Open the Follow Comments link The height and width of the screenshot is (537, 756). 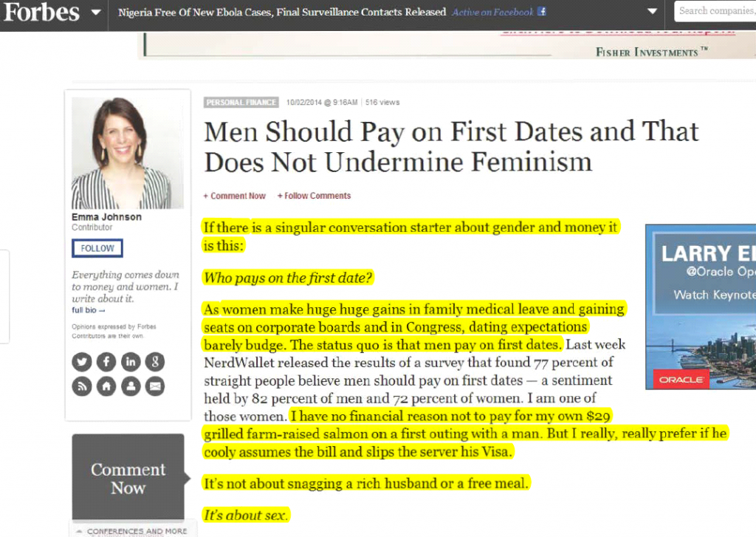pos(314,196)
